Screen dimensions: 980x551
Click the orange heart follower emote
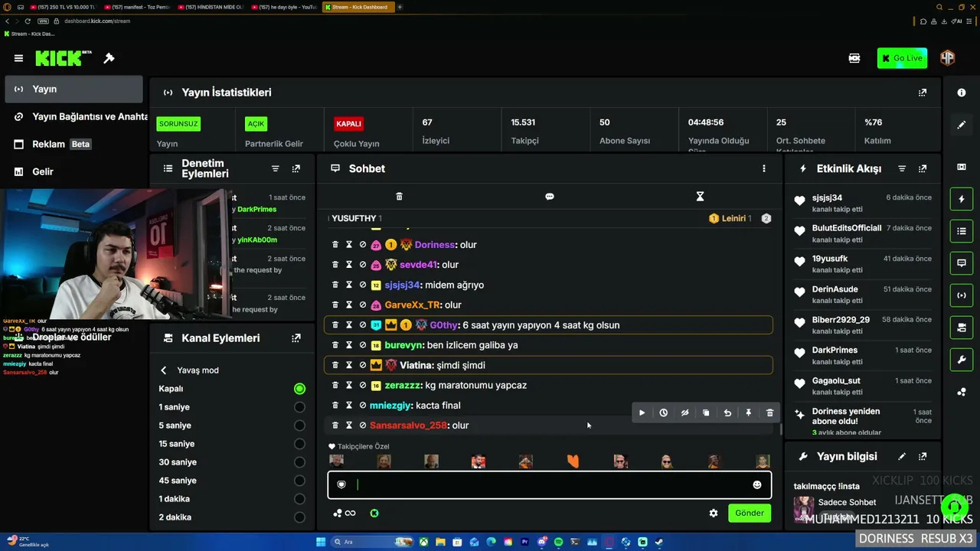[x=573, y=461]
